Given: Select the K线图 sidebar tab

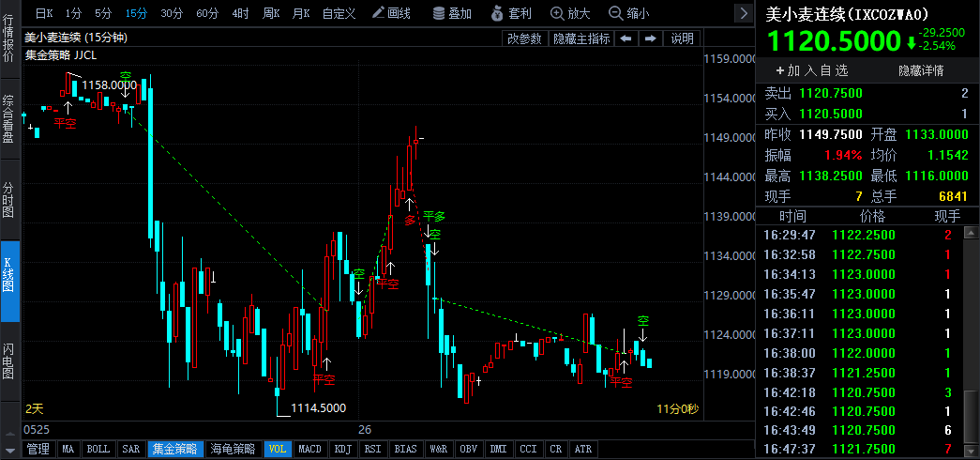Looking at the screenshot, I should 9,282.
